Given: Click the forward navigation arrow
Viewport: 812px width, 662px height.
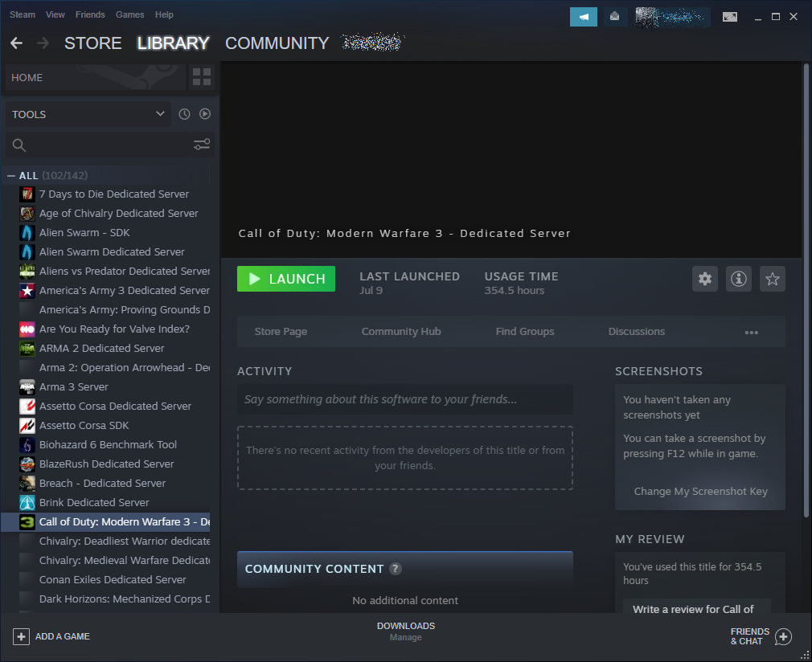Looking at the screenshot, I should pos(43,43).
